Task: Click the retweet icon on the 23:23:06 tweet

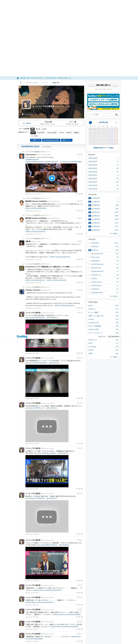Action: [x=79, y=194]
